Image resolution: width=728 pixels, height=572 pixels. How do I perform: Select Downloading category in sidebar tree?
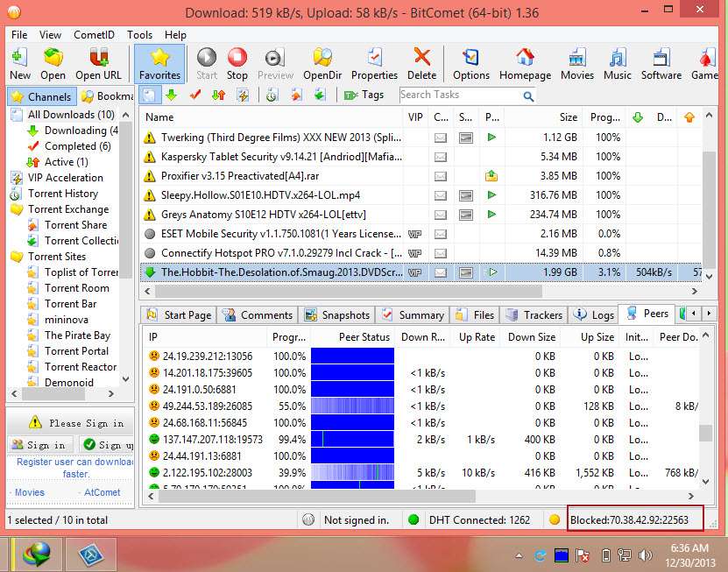click(x=74, y=131)
